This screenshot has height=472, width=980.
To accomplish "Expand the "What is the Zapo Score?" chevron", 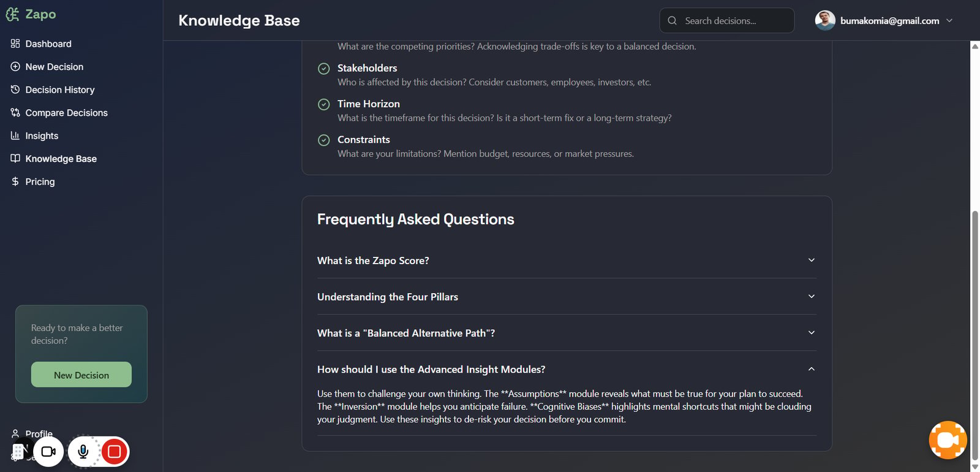I will click(x=812, y=260).
